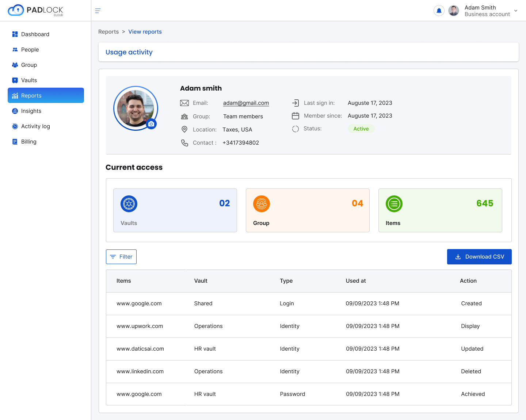Click the Achieved action cell
The width and height of the screenshot is (526, 420).
tap(473, 394)
